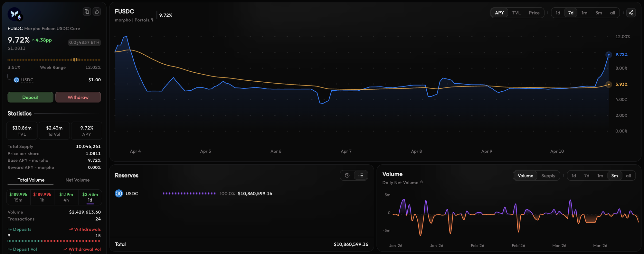
Task: Set Volume panel range to 1d
Action: (574, 176)
